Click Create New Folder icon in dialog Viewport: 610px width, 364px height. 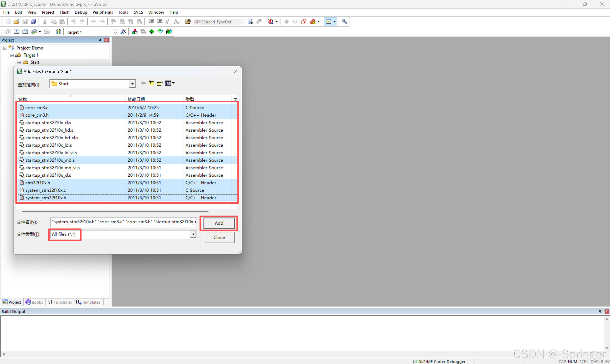(x=160, y=83)
